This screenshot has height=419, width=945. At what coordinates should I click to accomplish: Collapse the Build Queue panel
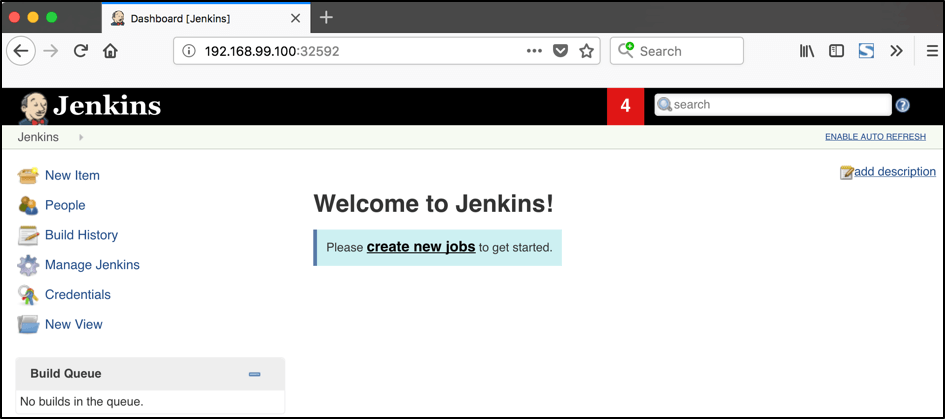pyautogui.click(x=254, y=374)
